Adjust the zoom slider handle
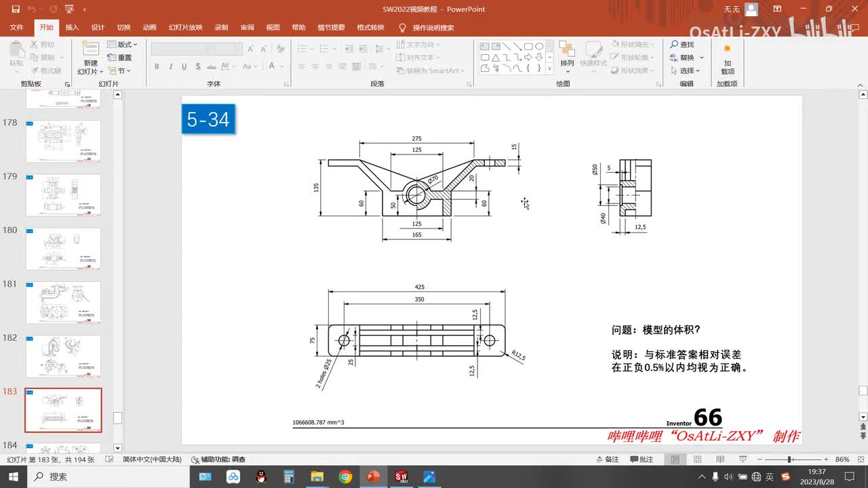868x488 pixels. tap(790, 459)
